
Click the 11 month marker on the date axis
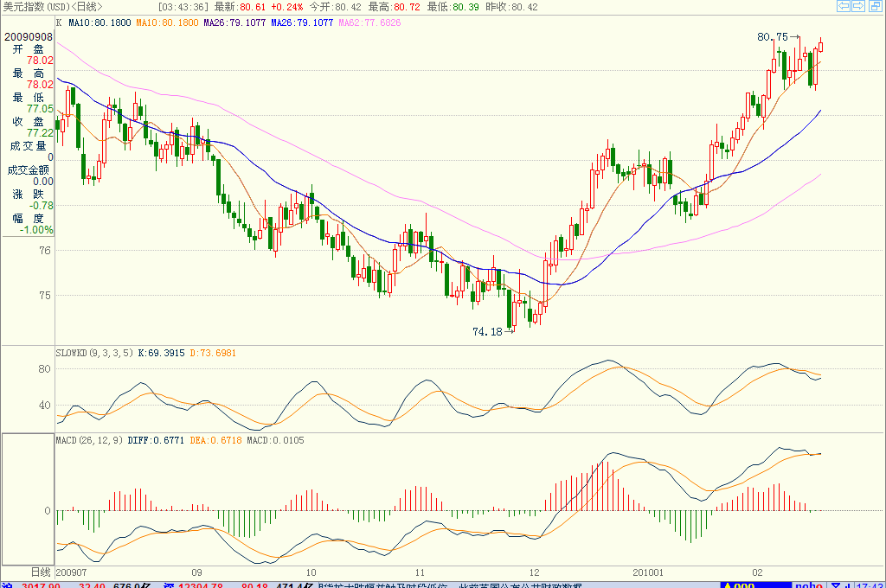[420, 572]
